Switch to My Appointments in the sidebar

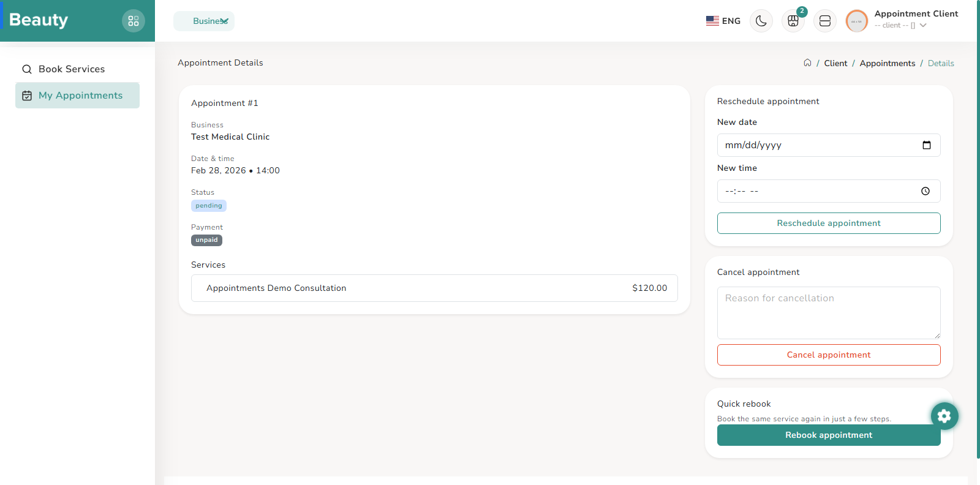(77, 95)
